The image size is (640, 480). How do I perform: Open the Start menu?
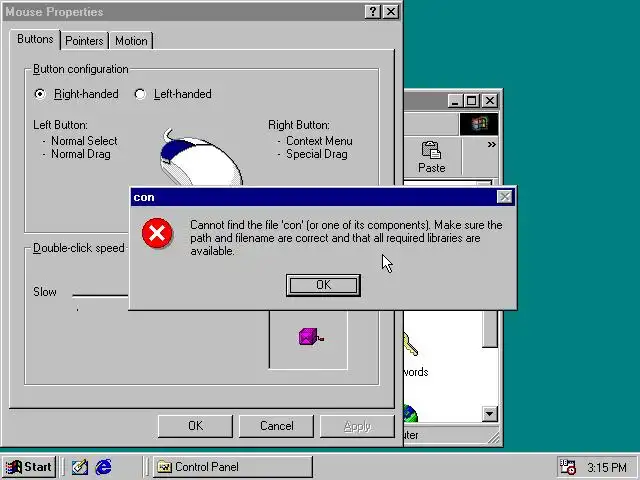[x=29, y=467]
